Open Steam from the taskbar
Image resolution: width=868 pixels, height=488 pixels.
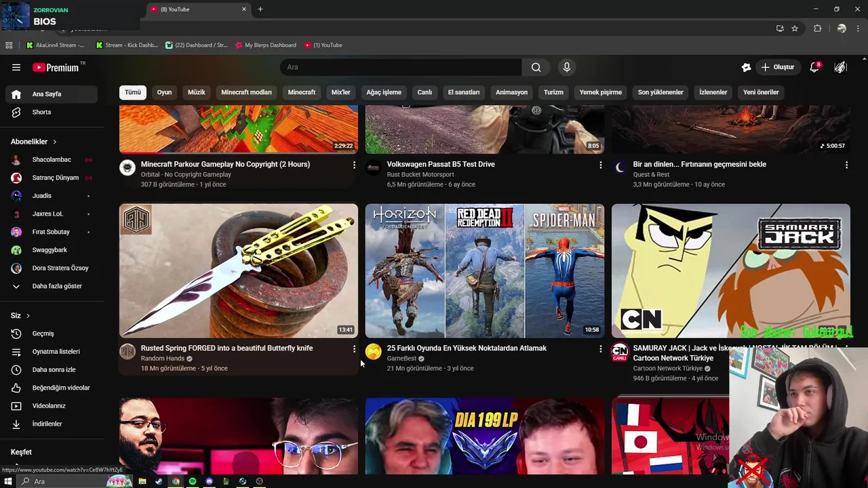point(159,481)
